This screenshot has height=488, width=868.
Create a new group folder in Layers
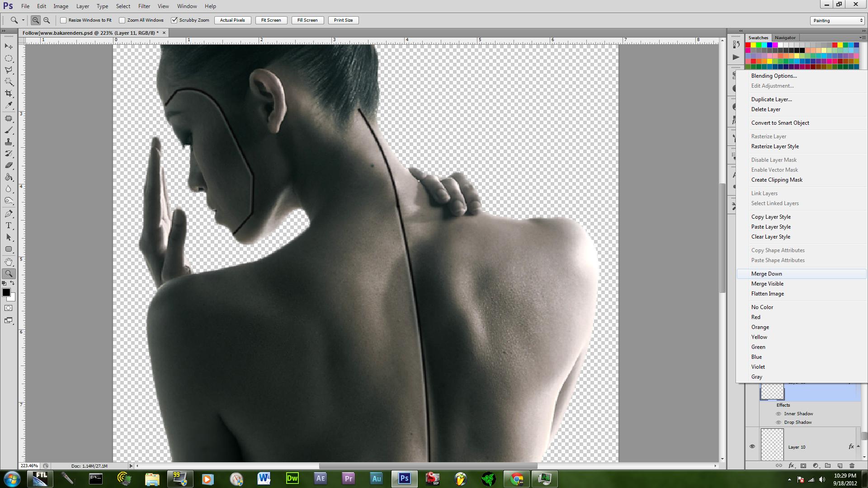click(x=828, y=465)
